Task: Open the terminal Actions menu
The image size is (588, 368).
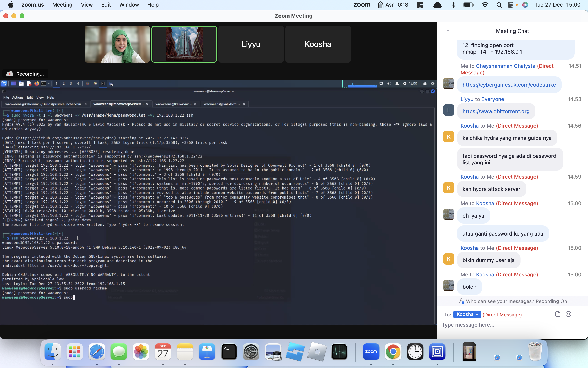Action: (18, 97)
